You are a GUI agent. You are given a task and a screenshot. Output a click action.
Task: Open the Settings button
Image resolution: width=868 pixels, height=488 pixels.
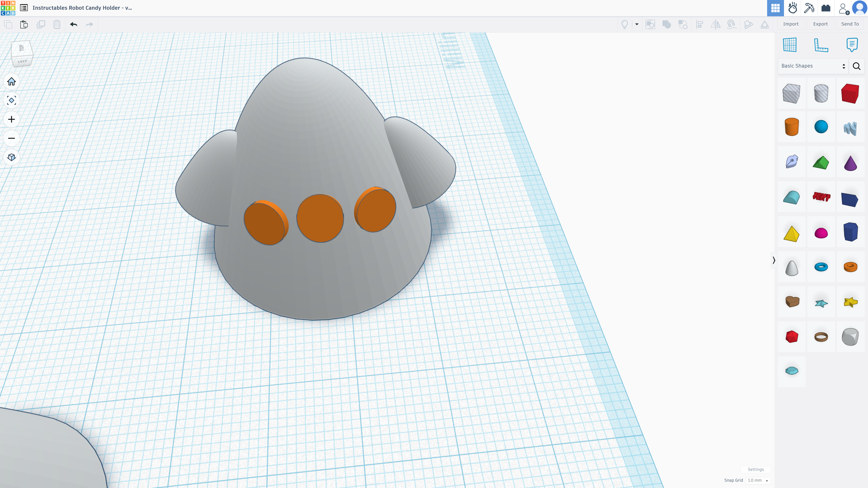[756, 469]
